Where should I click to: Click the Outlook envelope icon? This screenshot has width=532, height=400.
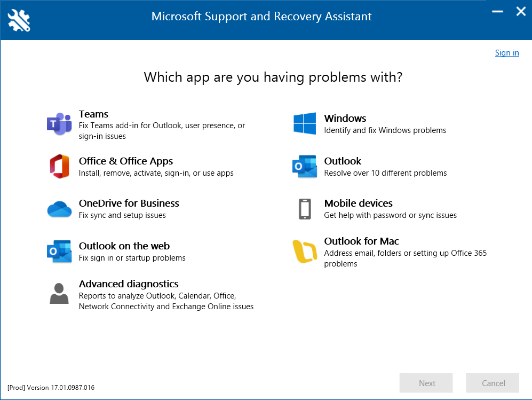pos(305,167)
